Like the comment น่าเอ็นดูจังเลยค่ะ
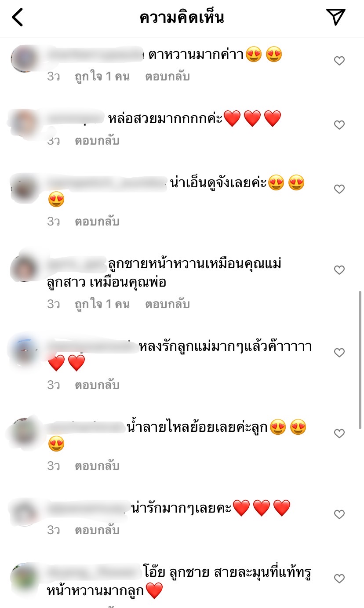This screenshot has width=364, height=608. pos(339,189)
